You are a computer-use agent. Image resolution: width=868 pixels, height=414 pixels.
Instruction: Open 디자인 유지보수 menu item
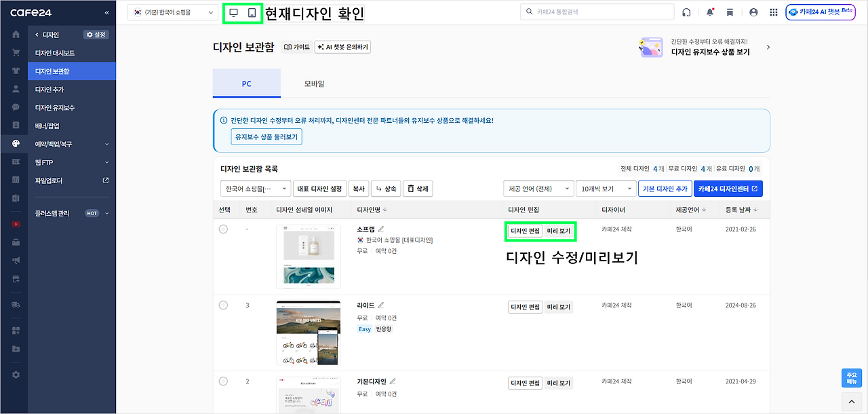[72, 107]
